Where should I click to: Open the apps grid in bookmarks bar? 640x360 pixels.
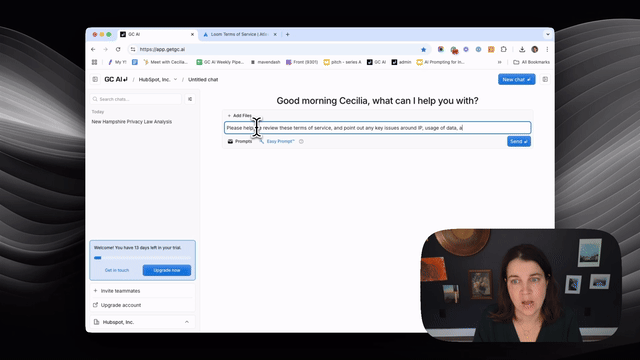(x=94, y=62)
